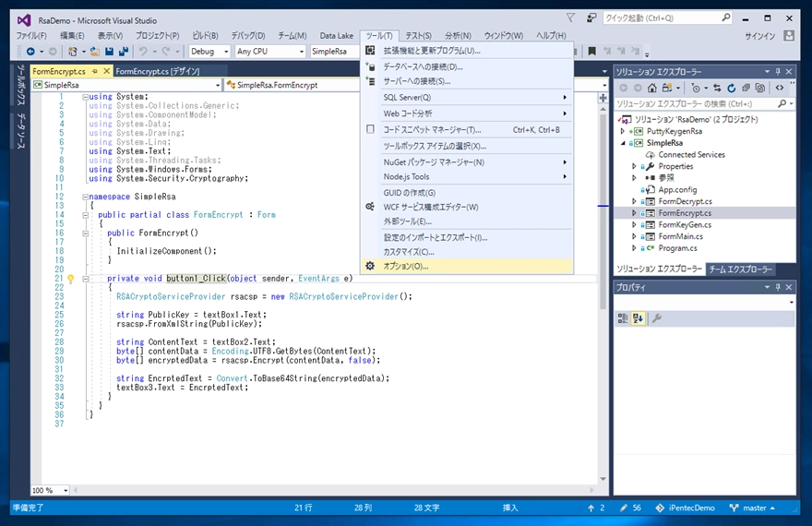Screen dimensions: 812x526
Task: Click the editor horizontal scrollbar track
Action: click(x=334, y=490)
